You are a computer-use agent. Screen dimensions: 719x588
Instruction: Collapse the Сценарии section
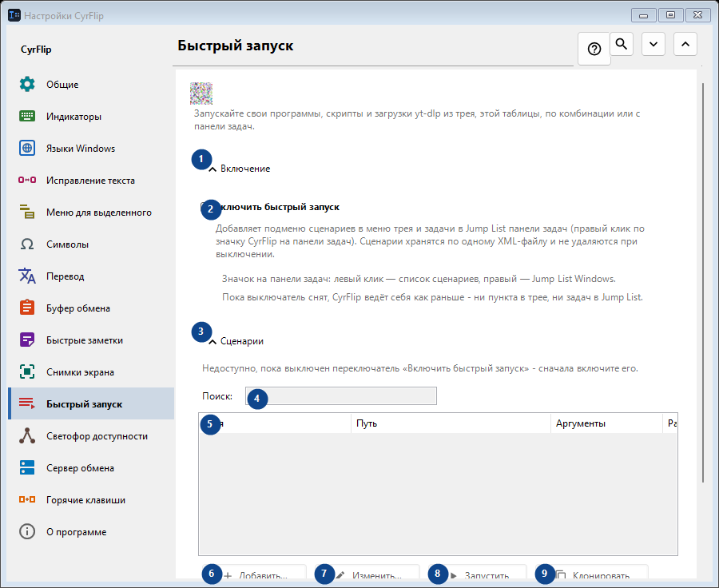[x=213, y=342]
